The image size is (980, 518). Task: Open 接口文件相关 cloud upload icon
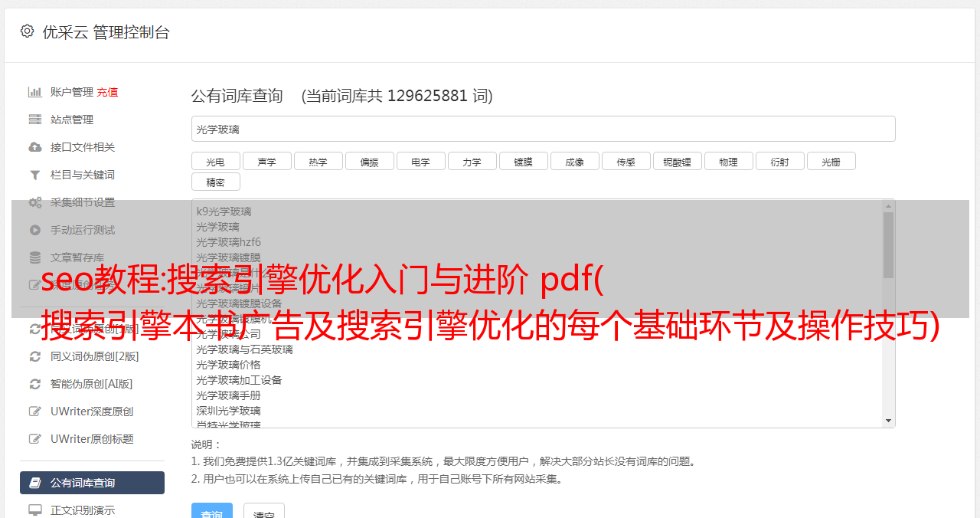pyautogui.click(x=34, y=147)
